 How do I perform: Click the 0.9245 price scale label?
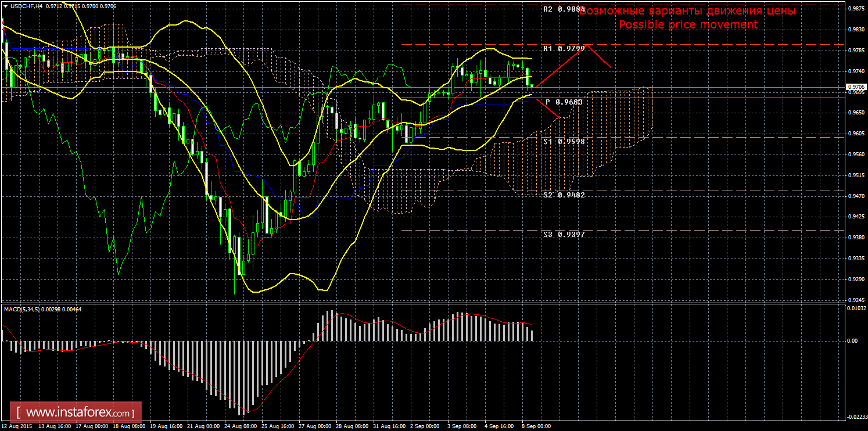[855, 300]
